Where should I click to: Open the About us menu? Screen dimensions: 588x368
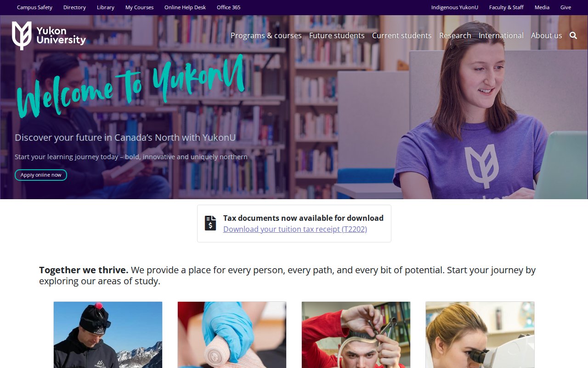[547, 35]
